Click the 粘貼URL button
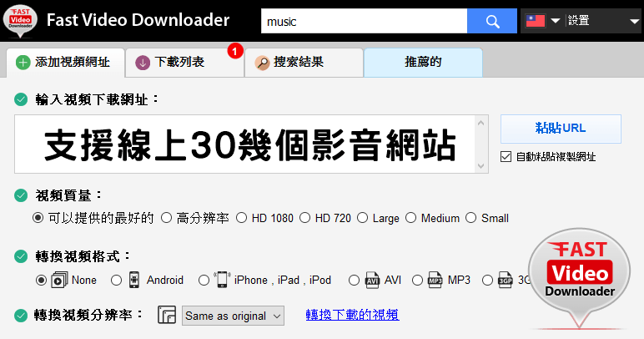 tap(561, 129)
